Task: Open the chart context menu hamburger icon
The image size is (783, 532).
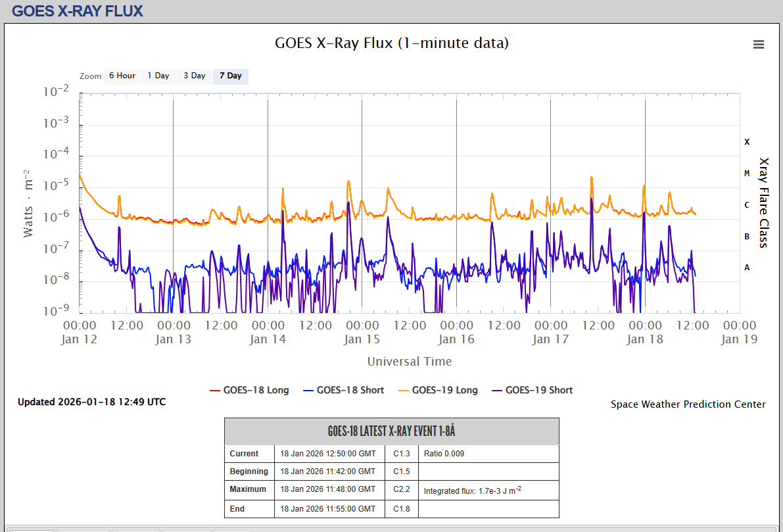Action: click(x=758, y=44)
